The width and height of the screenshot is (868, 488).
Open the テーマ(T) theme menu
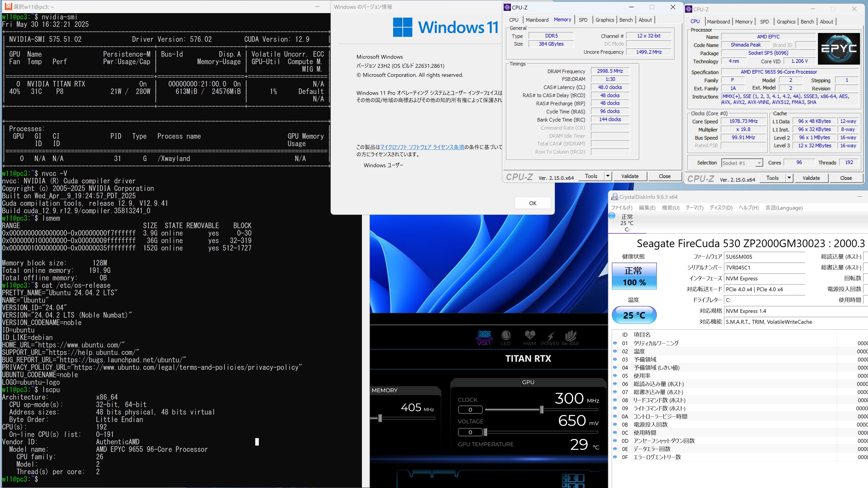(x=694, y=208)
